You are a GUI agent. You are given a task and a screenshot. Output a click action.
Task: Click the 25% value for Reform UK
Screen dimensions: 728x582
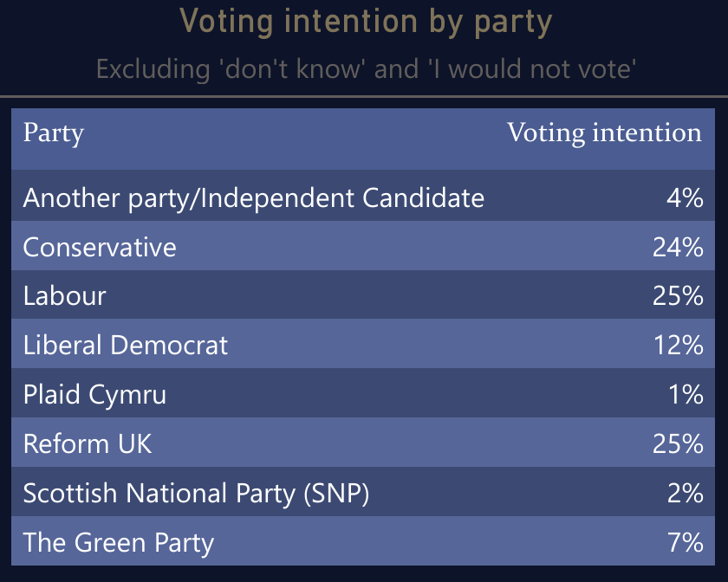point(678,443)
